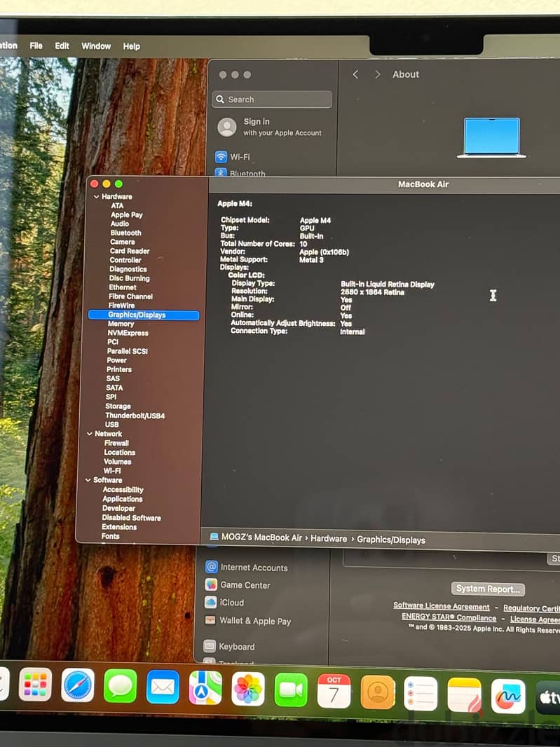Viewport: 560px width, 747px height.
Task: Collapse the Network section in System Information
Action: (x=90, y=434)
